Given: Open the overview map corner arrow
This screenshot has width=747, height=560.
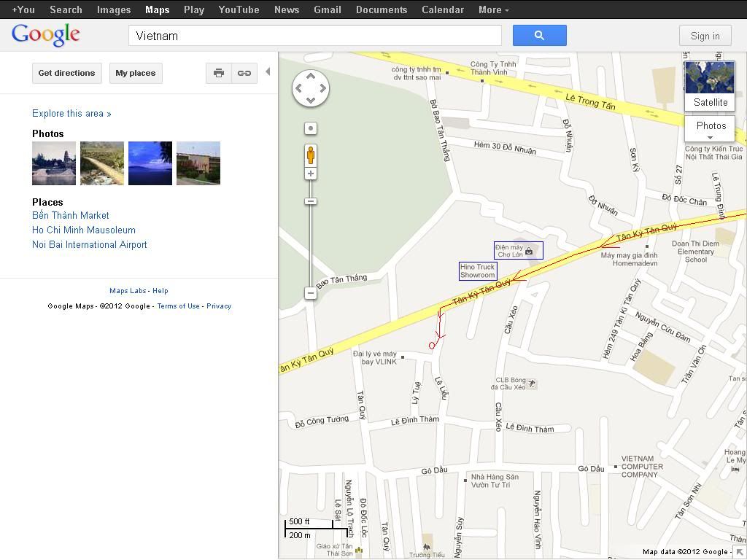Looking at the screenshot, I should (x=740, y=553).
